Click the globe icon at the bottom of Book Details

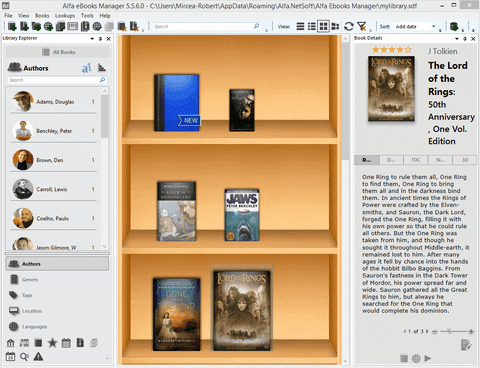[416, 358]
